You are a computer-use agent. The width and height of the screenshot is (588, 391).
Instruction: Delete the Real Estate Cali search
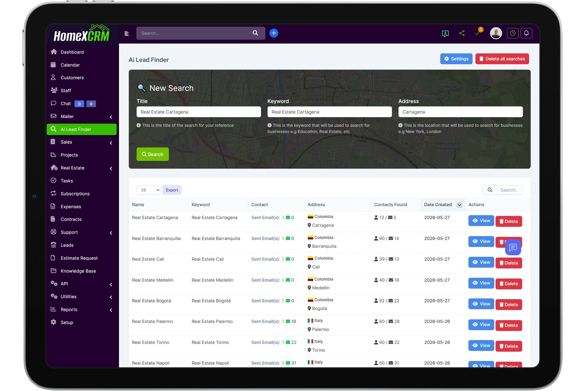coord(509,263)
